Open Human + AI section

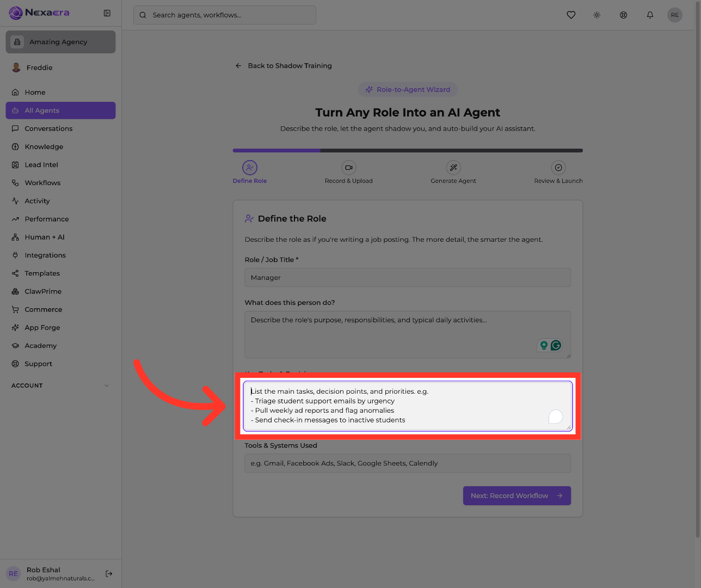[x=61, y=237]
